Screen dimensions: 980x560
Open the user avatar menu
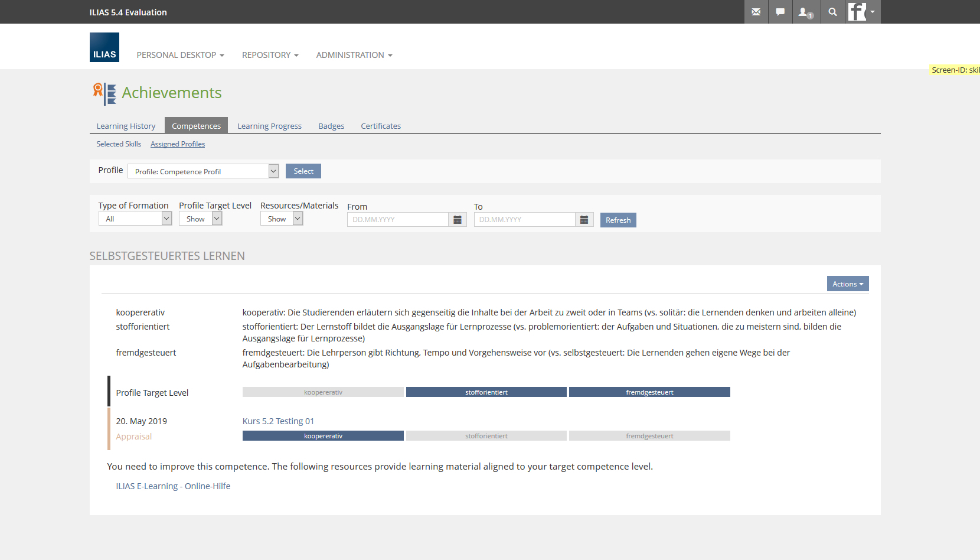click(x=863, y=12)
